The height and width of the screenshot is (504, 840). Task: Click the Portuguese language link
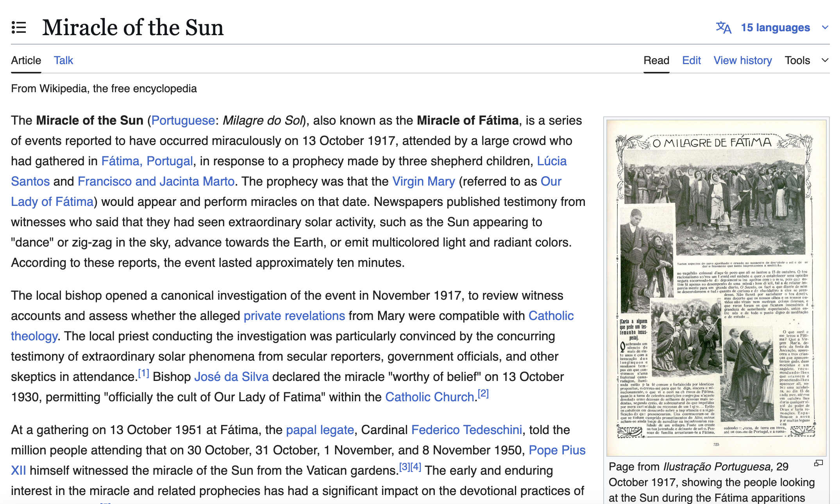(183, 120)
